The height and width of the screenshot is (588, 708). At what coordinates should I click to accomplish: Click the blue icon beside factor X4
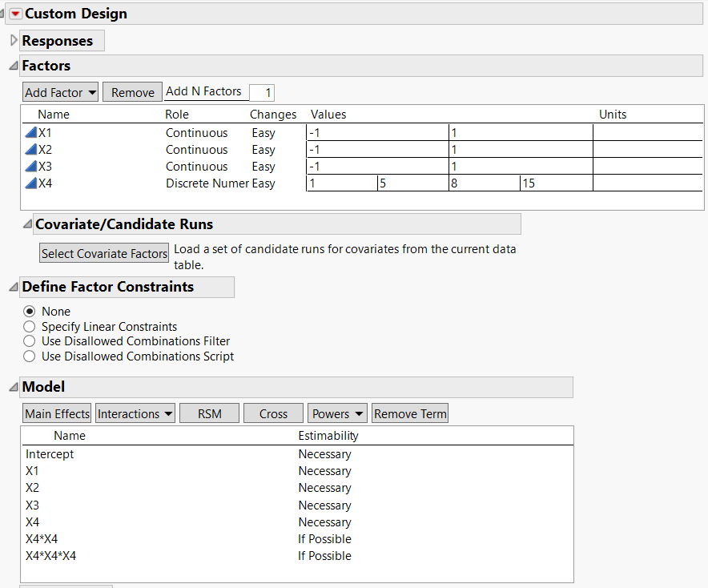pyautogui.click(x=31, y=183)
